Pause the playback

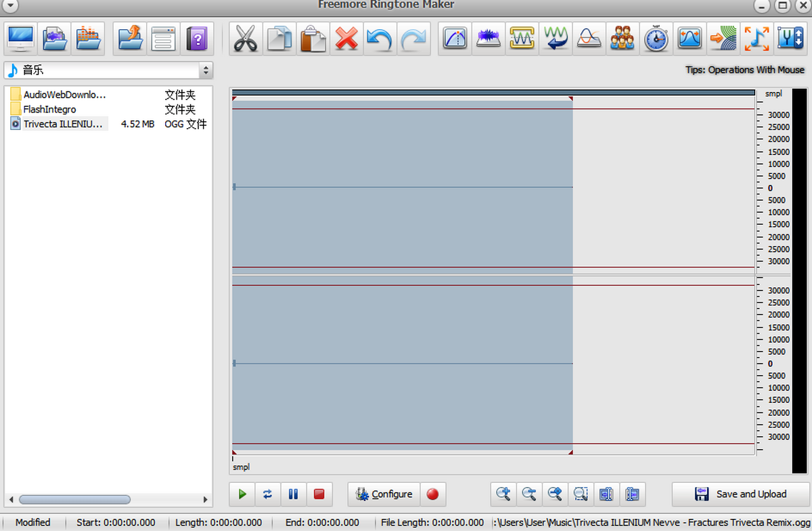click(x=294, y=494)
